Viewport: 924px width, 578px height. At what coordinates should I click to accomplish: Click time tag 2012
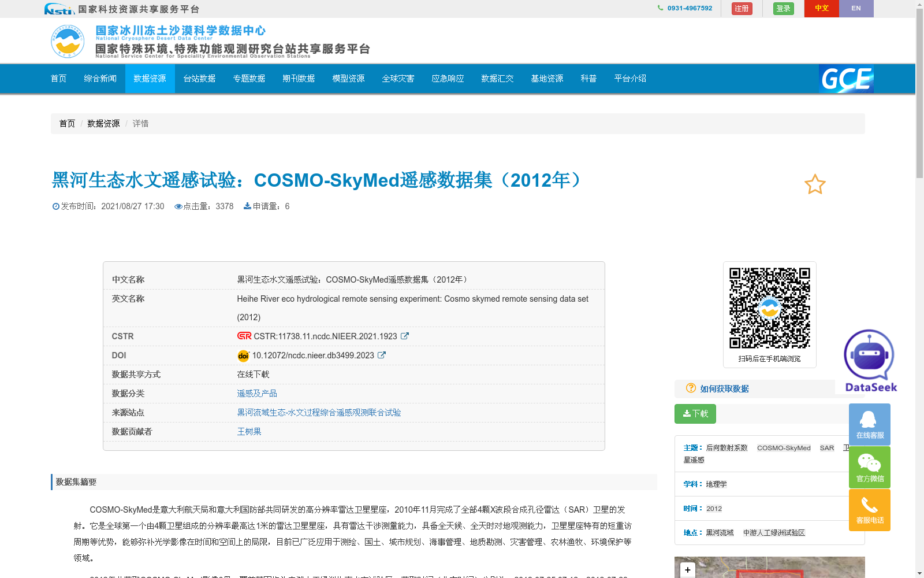(x=714, y=509)
